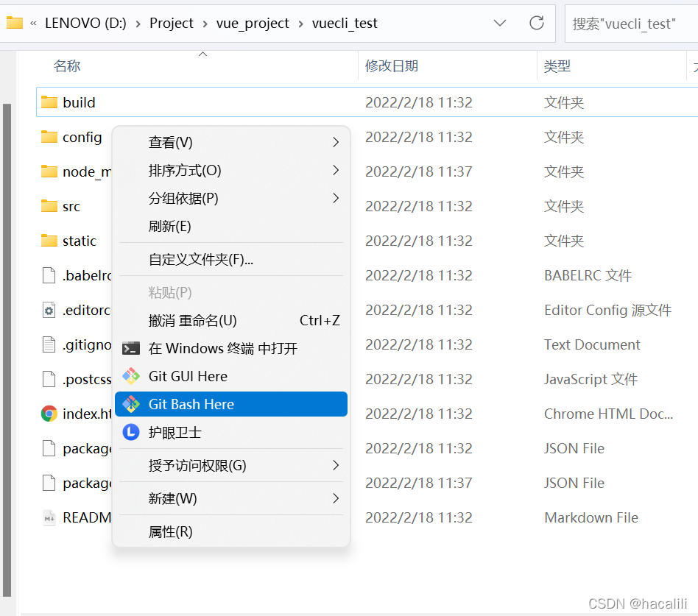Click the Git GUI Here icon
Screen dimensions: 698x616
(131, 377)
